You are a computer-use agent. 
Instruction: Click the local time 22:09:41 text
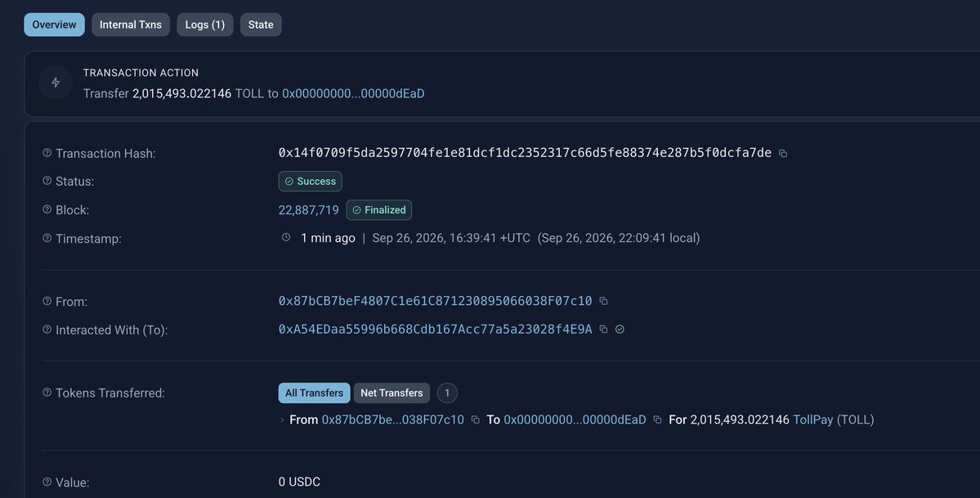coord(619,238)
